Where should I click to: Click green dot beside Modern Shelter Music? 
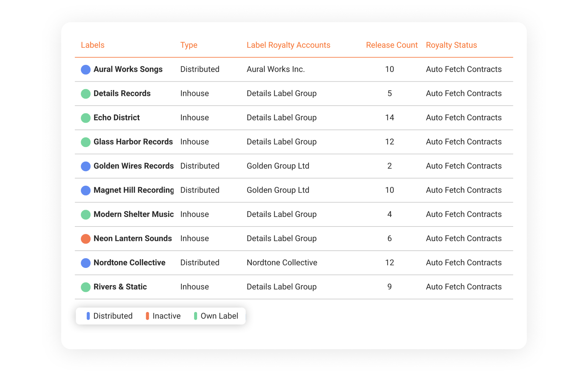click(85, 214)
